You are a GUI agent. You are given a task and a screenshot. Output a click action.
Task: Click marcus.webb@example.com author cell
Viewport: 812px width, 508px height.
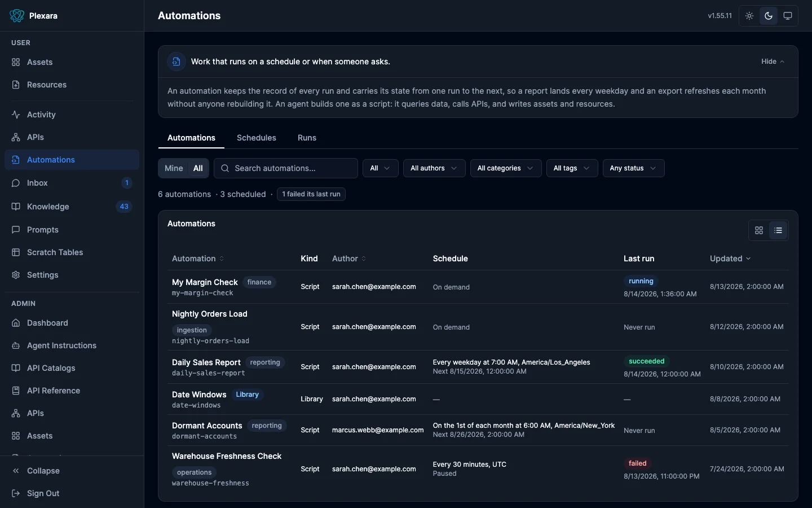(x=378, y=430)
